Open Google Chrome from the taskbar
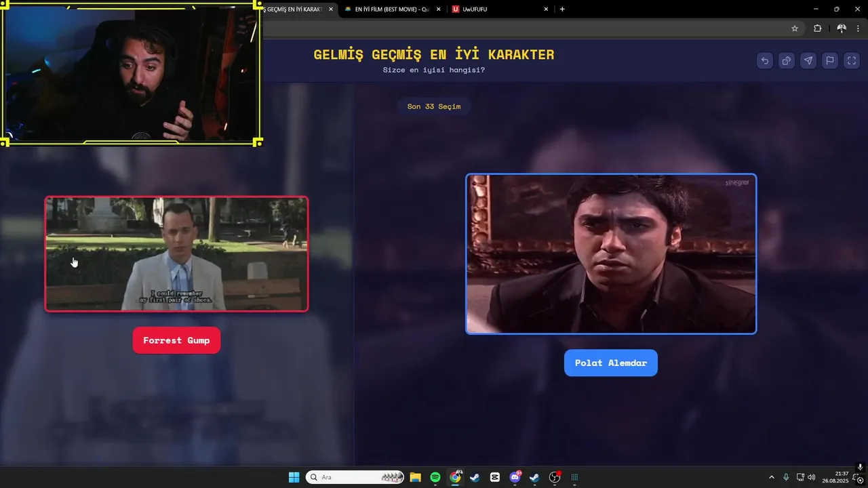 455,477
